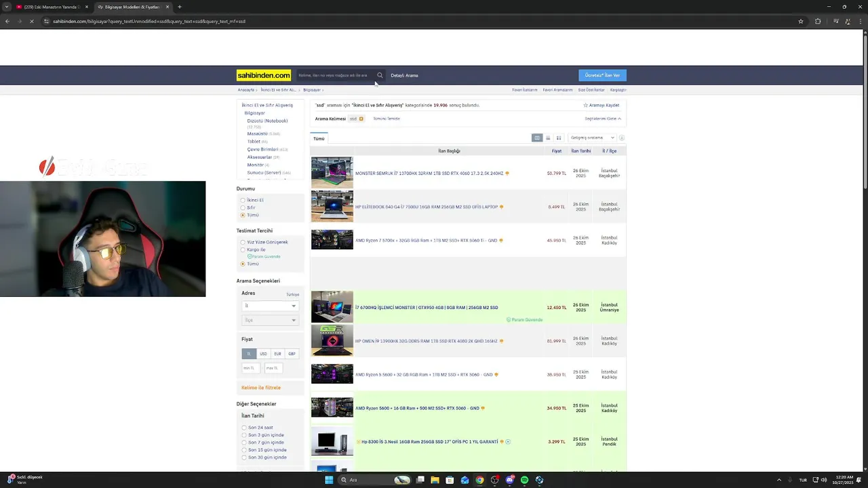The height and width of the screenshot is (488, 868).
Task: Click the sahibinden.com logo
Action: (264, 75)
